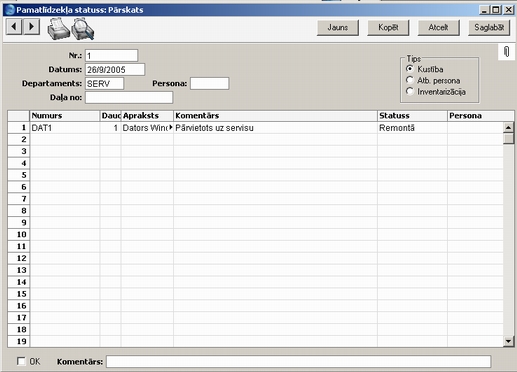This screenshot has height=372, width=517.
Task: Click the Kopēt button
Action: pyautogui.click(x=388, y=27)
